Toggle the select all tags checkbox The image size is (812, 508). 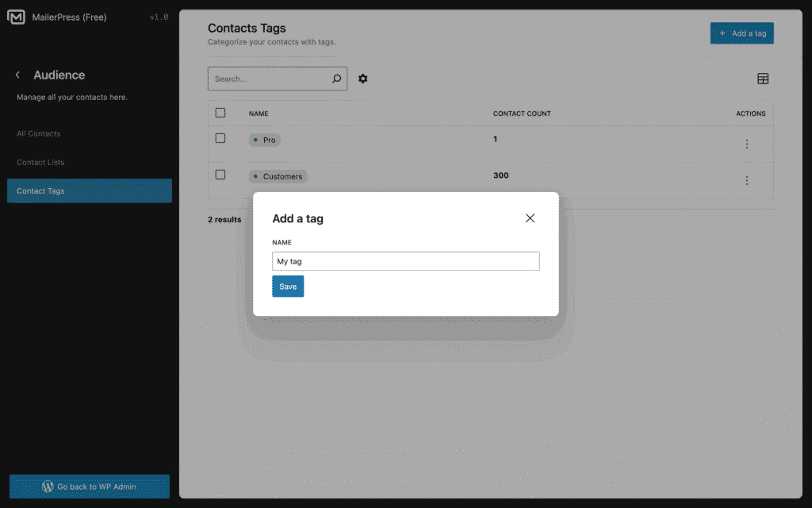(220, 113)
